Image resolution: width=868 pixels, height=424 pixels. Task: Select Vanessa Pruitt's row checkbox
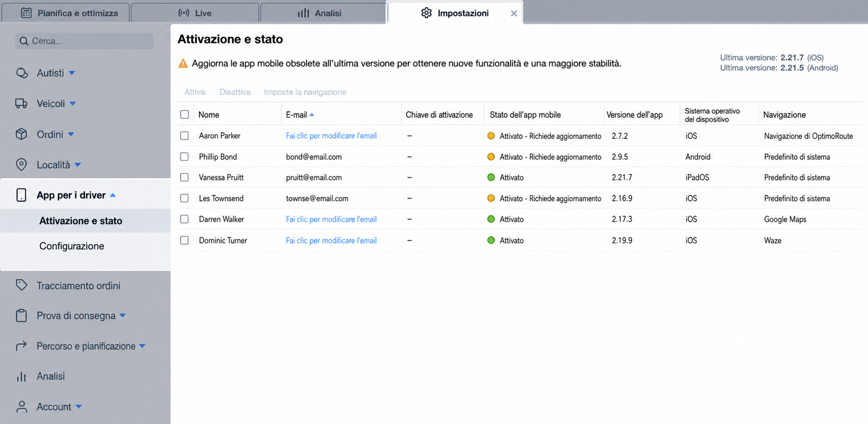(184, 177)
